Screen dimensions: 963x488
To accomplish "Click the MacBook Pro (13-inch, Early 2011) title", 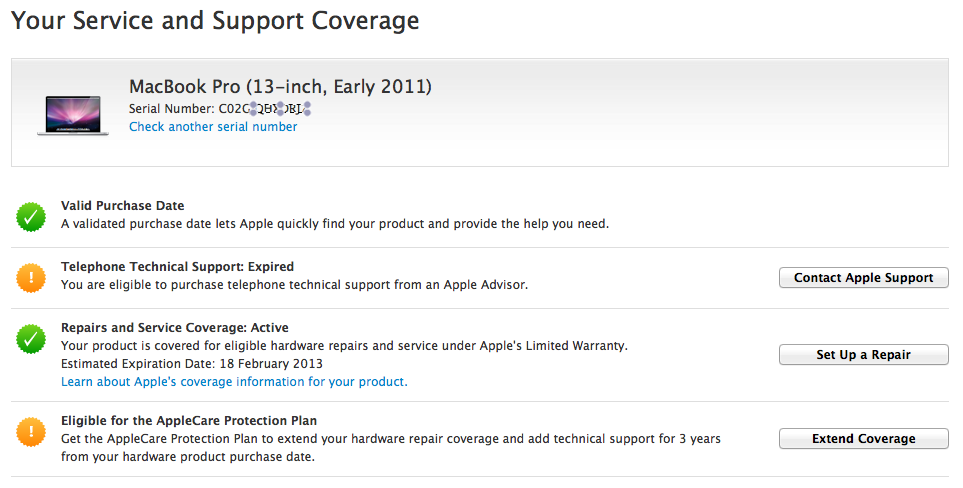I will point(280,86).
